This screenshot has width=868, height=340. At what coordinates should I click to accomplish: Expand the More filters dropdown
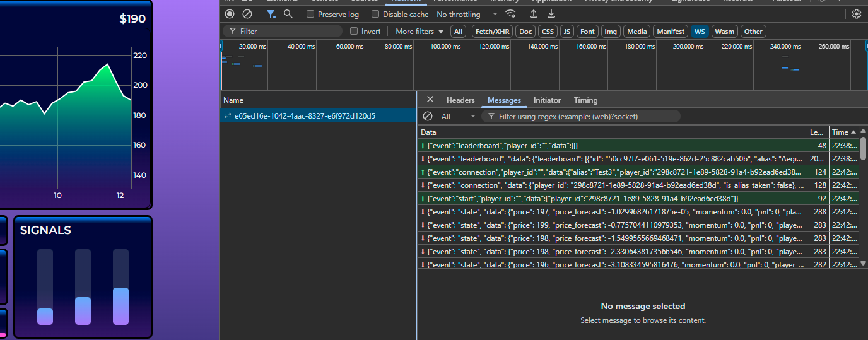point(419,32)
